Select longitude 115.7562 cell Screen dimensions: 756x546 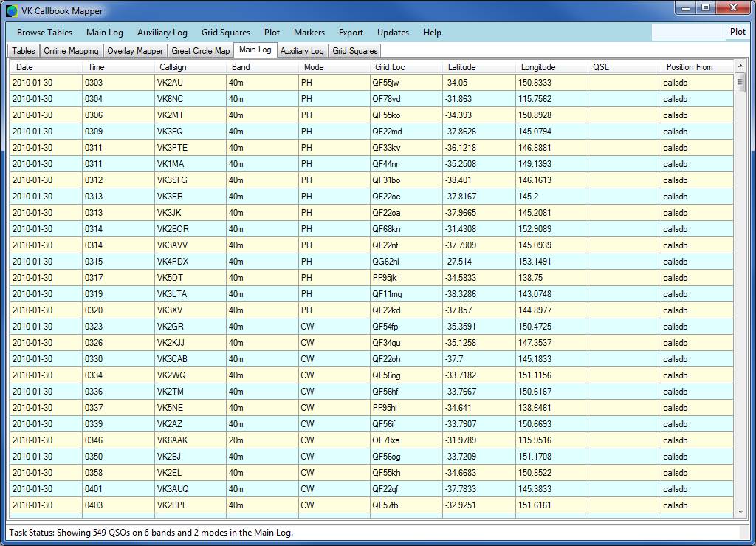pyautogui.click(x=552, y=99)
